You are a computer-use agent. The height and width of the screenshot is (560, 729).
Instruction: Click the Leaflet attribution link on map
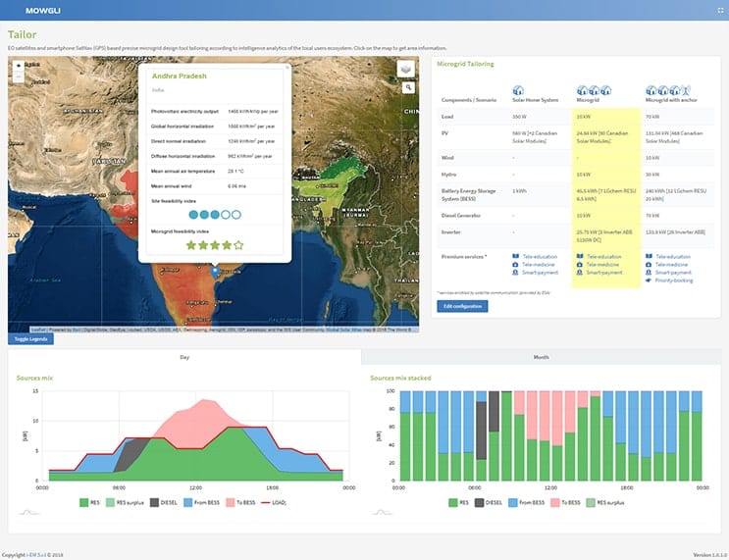(x=38, y=330)
